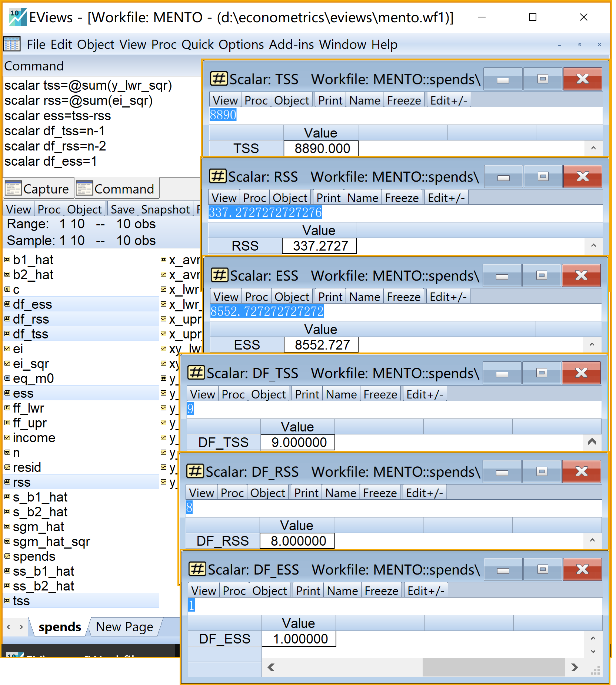Click Edit+/- in the Scalar ESS window
Screen dimensions: 616x685
(448, 297)
